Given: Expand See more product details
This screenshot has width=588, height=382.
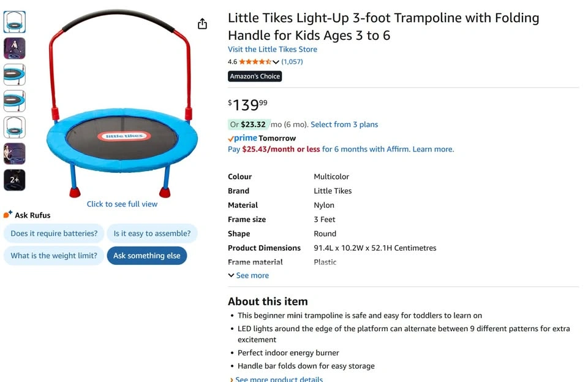Looking at the screenshot, I should (276, 378).
